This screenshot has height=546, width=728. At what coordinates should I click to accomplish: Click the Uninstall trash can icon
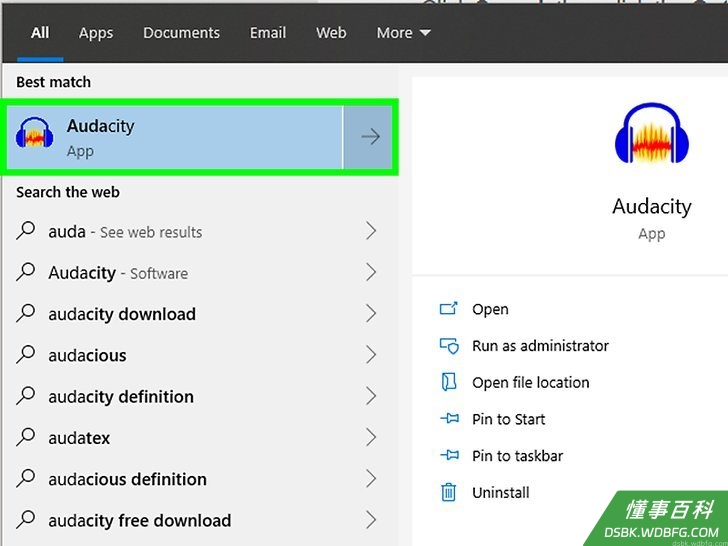(x=448, y=492)
